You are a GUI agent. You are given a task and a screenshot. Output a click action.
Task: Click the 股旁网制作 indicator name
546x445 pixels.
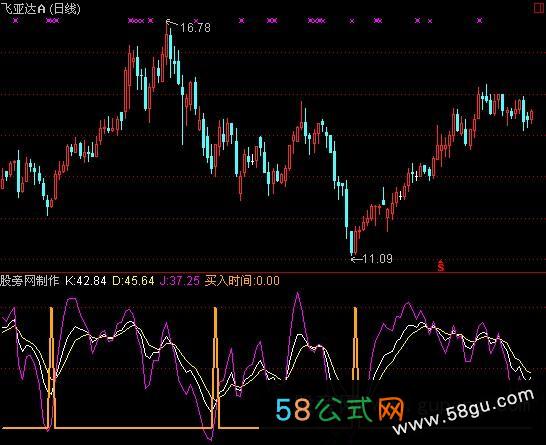point(30,281)
